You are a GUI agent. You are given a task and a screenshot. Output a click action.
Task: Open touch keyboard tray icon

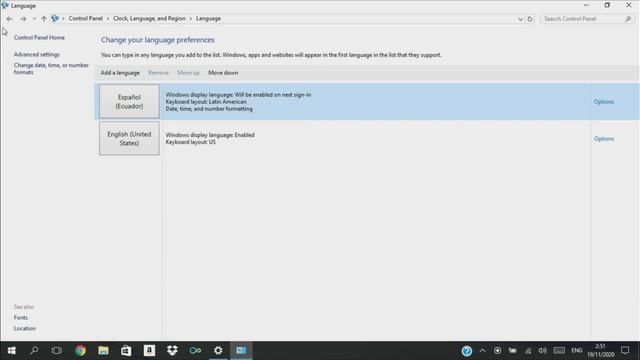coord(559,351)
